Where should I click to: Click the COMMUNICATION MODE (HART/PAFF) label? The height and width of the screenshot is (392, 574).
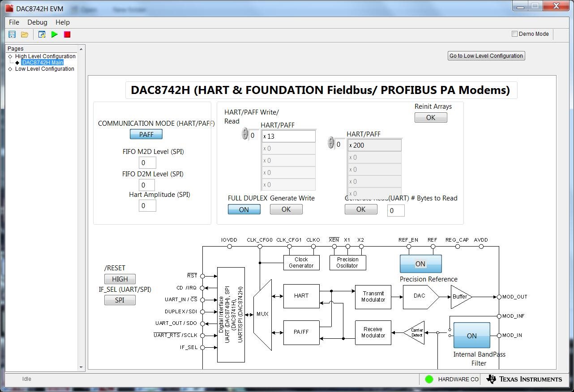[x=156, y=124]
